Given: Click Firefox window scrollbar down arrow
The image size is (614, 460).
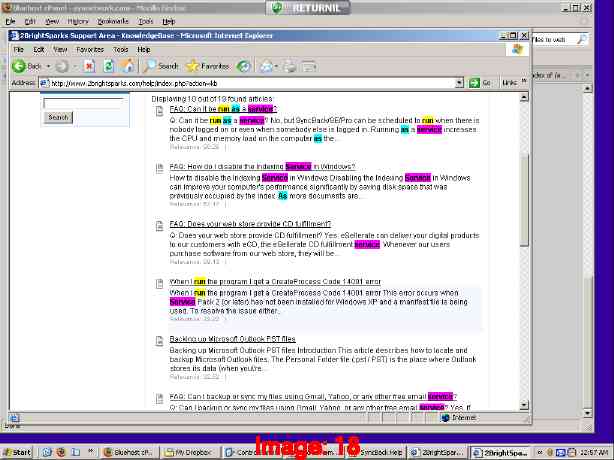Looking at the screenshot, I should pos(587,413).
